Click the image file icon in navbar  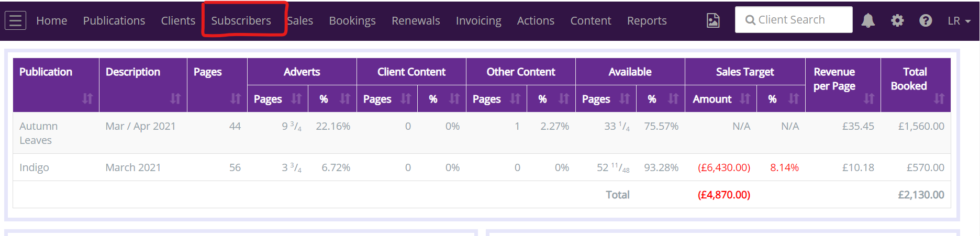coord(713,20)
